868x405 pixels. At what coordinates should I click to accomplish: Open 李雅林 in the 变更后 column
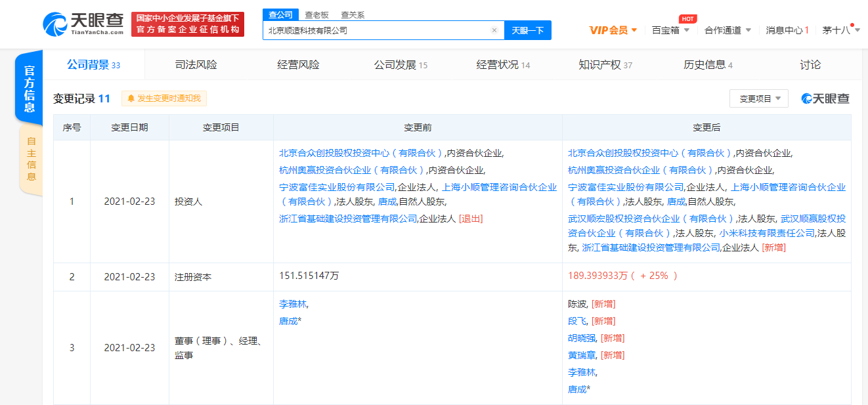tap(581, 372)
